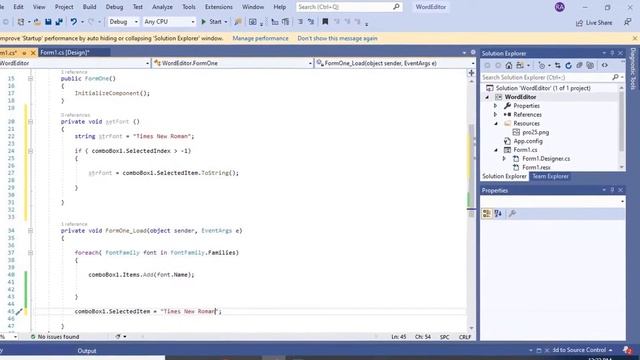Open the Extensions menu

tap(218, 7)
